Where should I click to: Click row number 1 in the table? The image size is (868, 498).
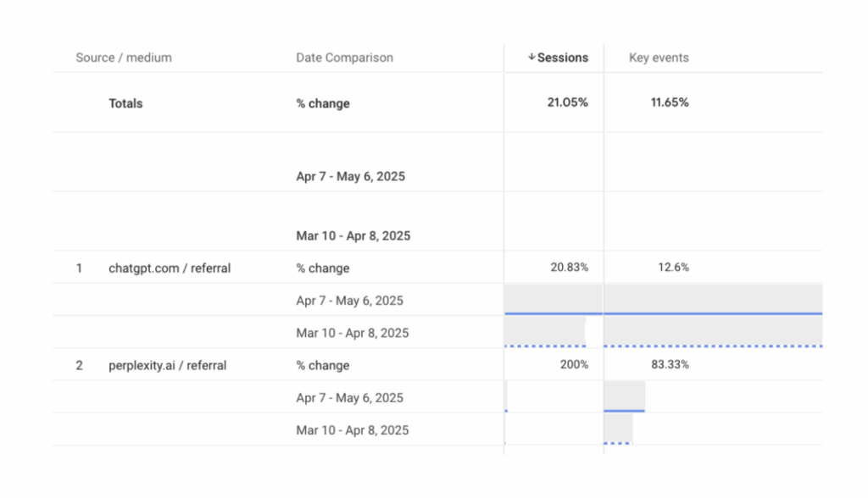coord(79,268)
